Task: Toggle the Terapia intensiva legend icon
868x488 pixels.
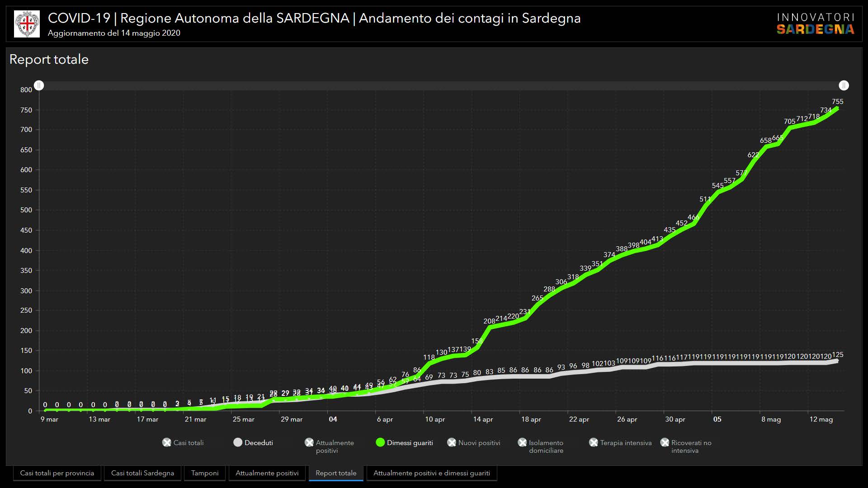Action: pyautogui.click(x=594, y=443)
